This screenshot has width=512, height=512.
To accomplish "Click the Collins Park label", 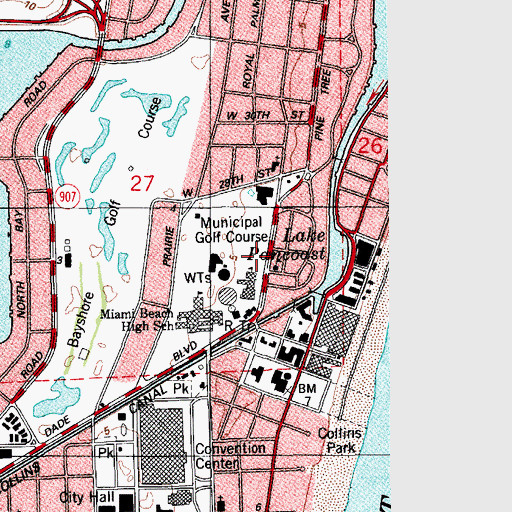I will [340, 440].
